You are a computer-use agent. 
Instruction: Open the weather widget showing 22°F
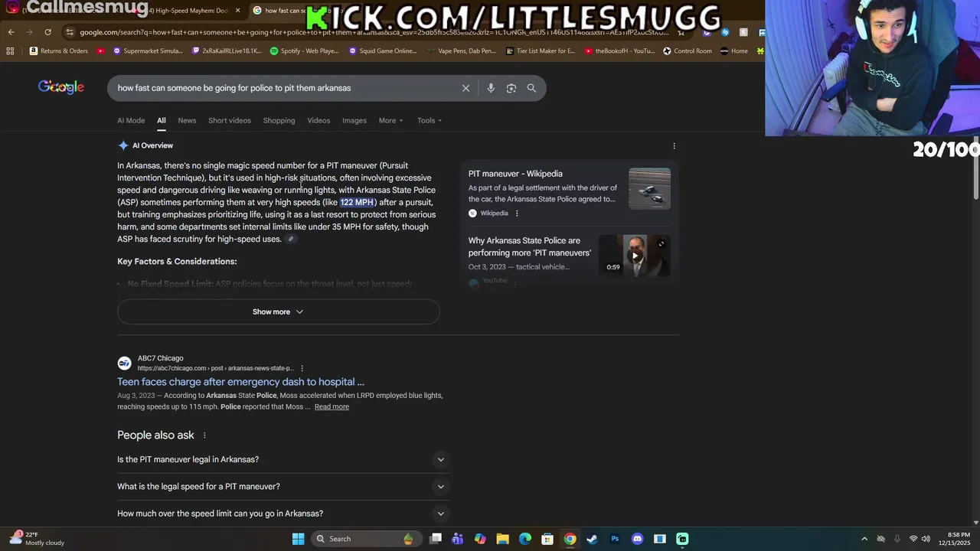click(x=37, y=539)
